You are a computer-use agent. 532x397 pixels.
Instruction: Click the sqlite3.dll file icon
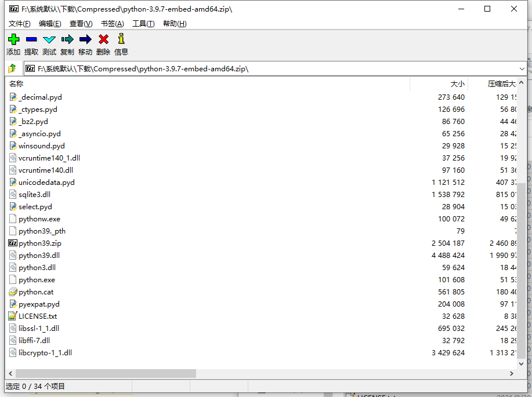point(13,194)
